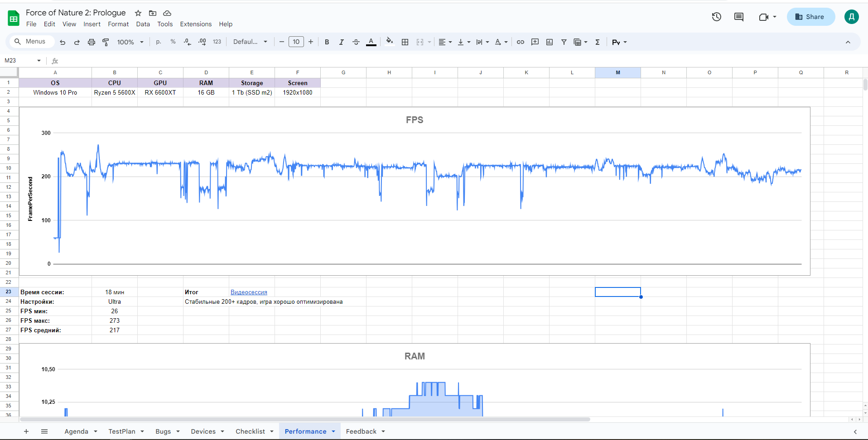
Task: Click the Undo icon in toolbar
Action: pos(63,42)
